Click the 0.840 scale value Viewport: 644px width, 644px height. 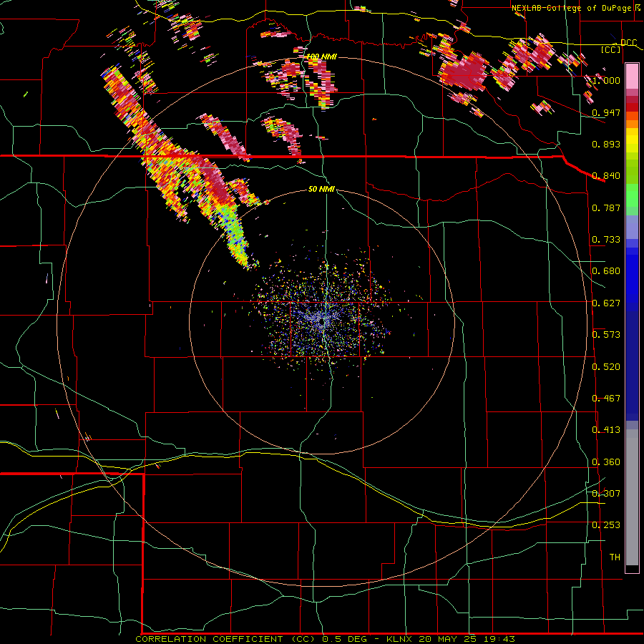606,176
